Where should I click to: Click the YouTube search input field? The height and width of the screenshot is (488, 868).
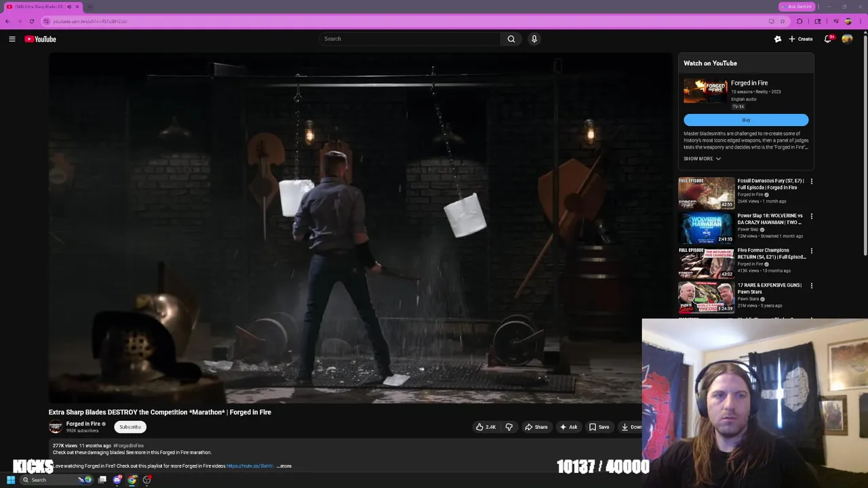[x=410, y=39]
